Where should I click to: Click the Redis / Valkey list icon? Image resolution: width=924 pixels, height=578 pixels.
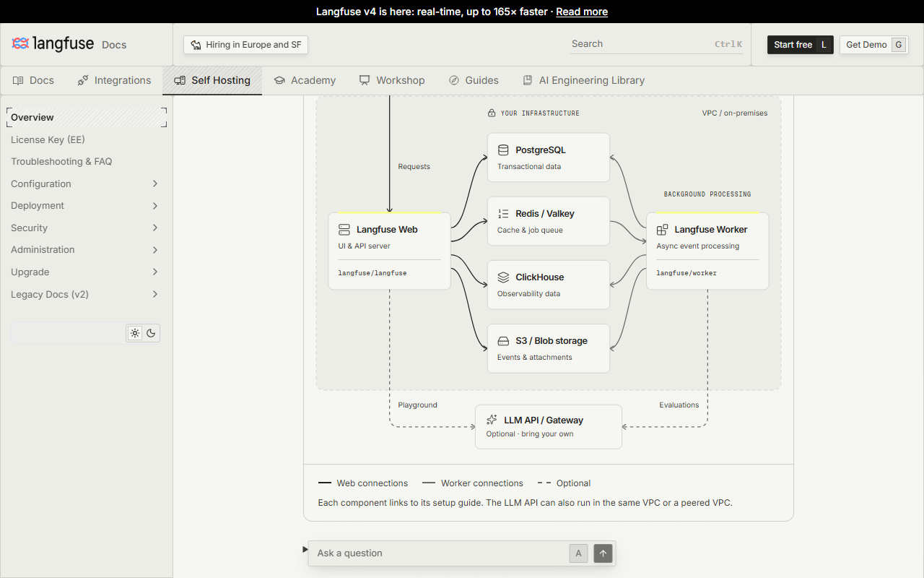504,214
